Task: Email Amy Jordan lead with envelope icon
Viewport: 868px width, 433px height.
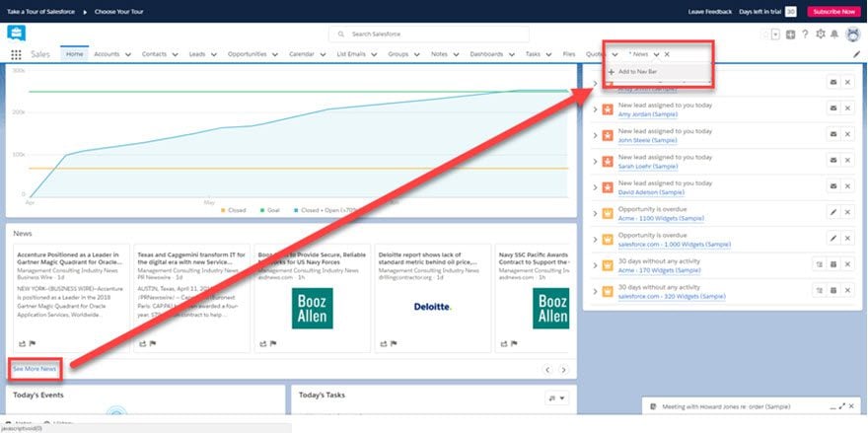Action: click(832, 108)
